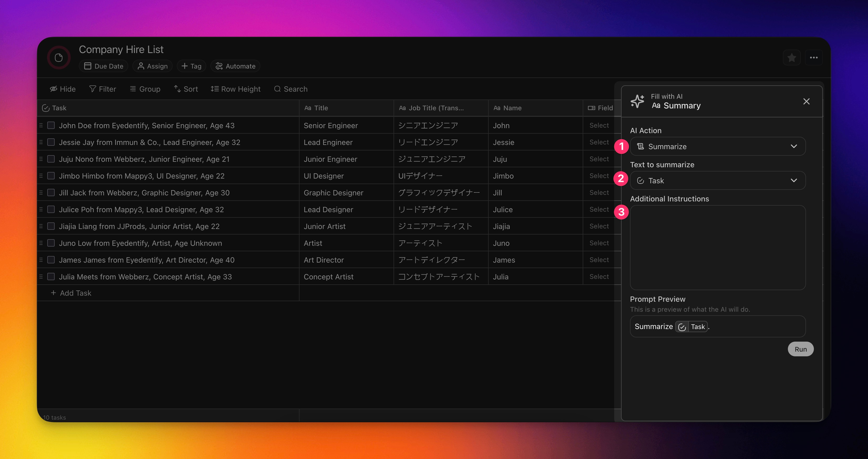Click the Fill with AI sparkle icon

point(637,101)
